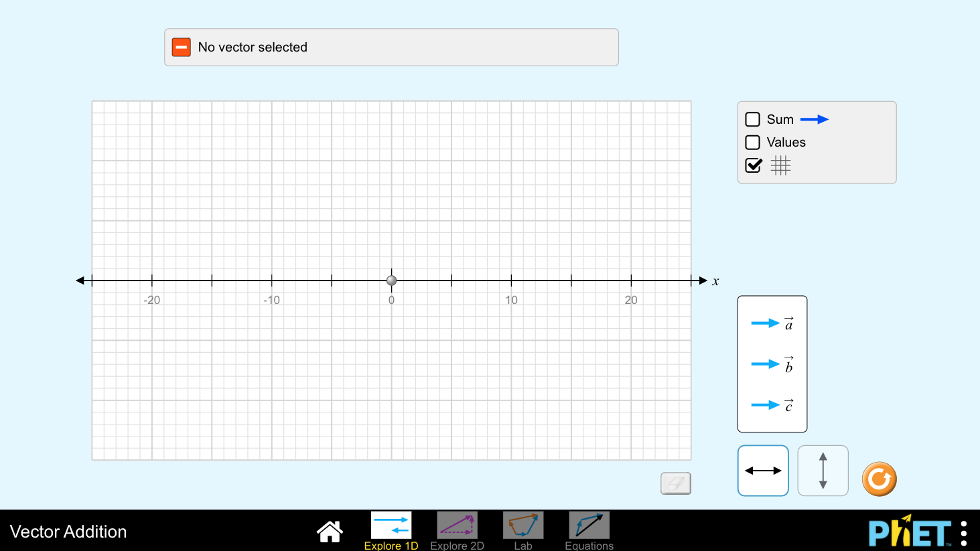Click the eraser button below the graph
980x551 pixels.
coord(675,483)
